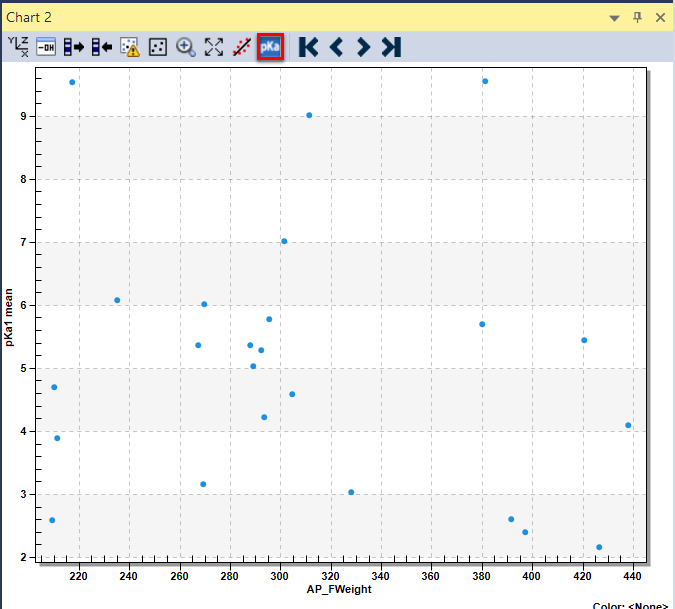The width and height of the screenshot is (675, 609).
Task: Select the data point near FWeight 391, pKa 2.6
Action: [511, 519]
